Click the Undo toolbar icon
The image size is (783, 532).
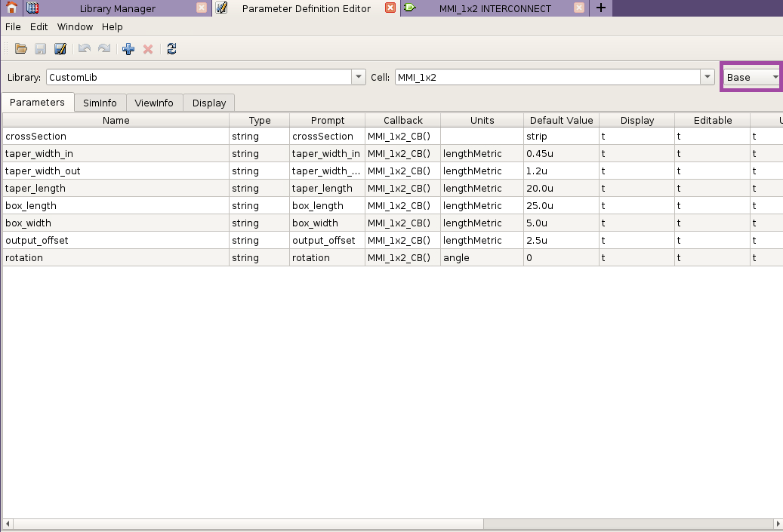click(x=85, y=49)
